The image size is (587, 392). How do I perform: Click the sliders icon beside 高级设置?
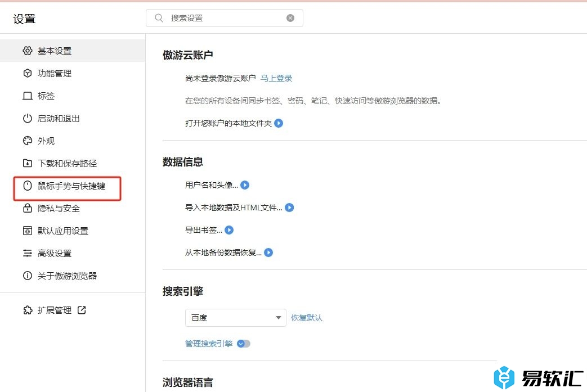tap(28, 253)
